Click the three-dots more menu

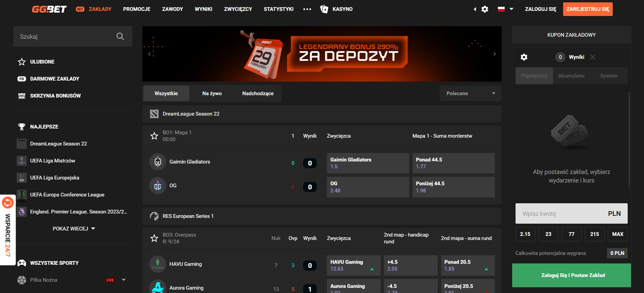pos(307,9)
